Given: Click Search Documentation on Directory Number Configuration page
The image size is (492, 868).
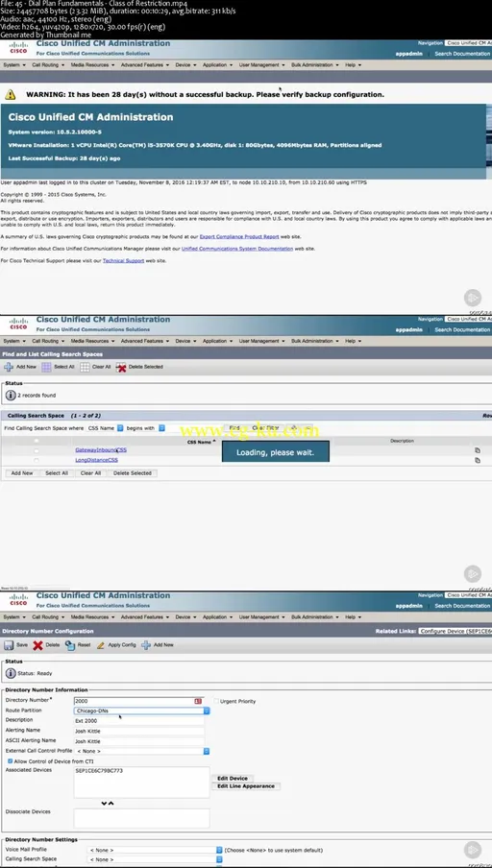Looking at the screenshot, I should 462,606.
